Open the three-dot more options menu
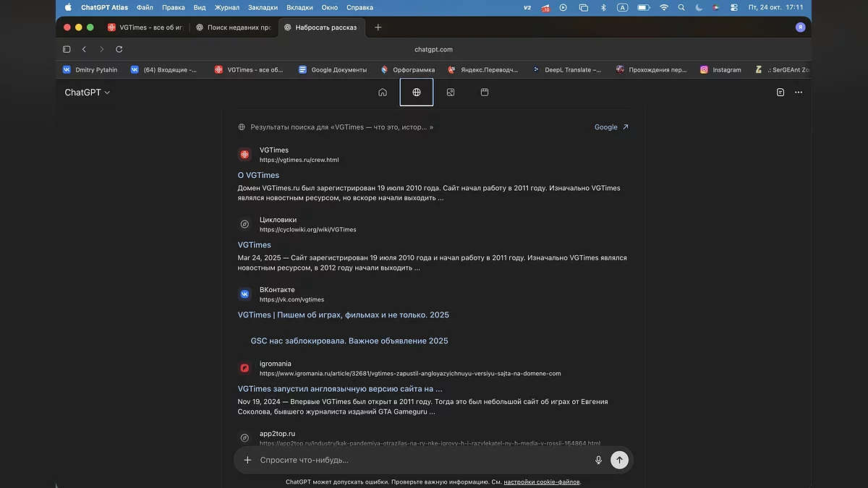 click(x=799, y=93)
